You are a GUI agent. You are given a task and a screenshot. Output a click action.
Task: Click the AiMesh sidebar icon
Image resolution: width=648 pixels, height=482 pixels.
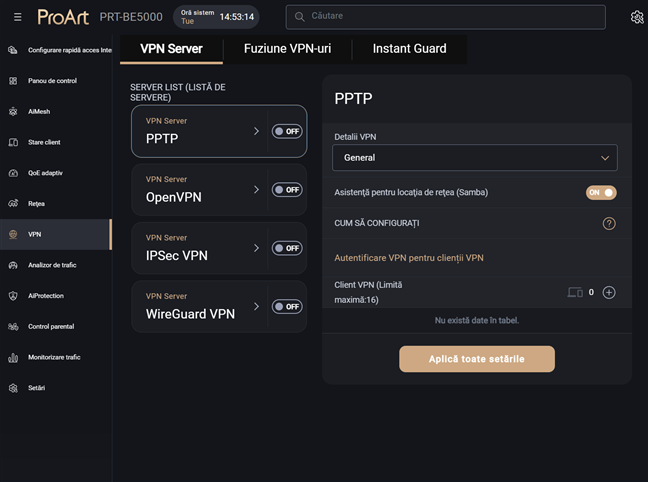(x=13, y=111)
